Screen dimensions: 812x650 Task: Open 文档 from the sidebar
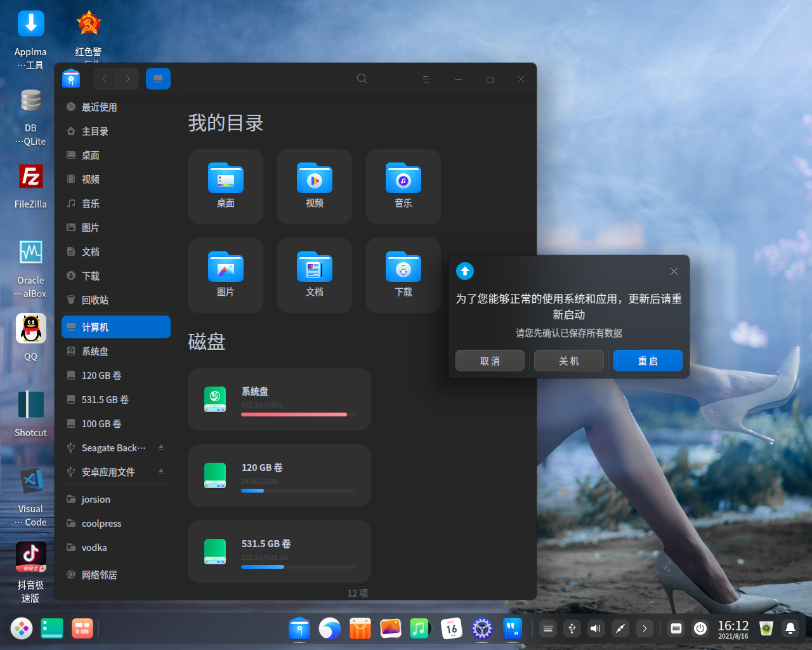116,252
